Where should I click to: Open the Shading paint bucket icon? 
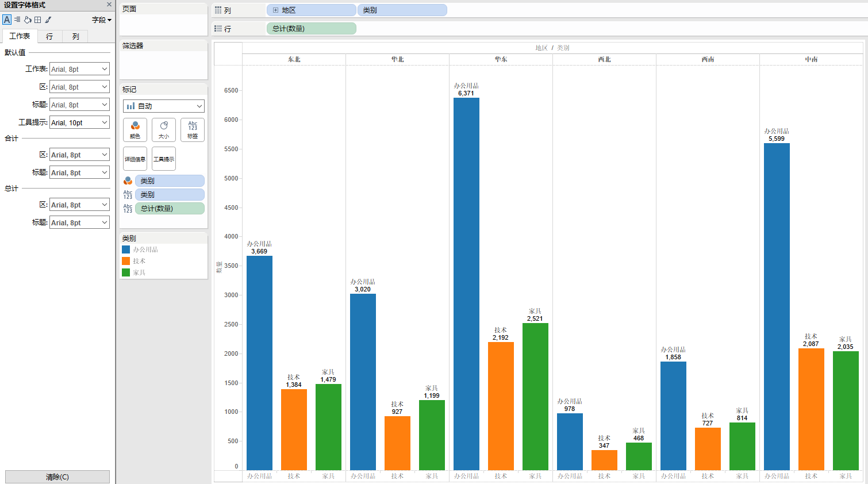(x=28, y=20)
